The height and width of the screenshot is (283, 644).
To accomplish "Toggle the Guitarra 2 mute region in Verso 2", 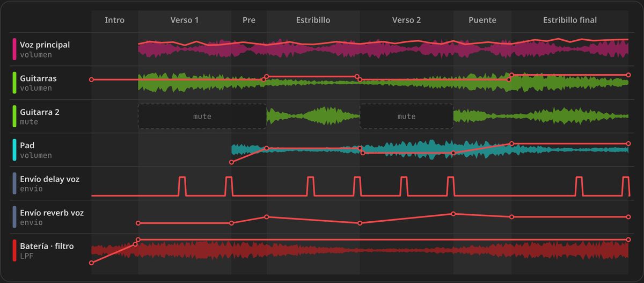I will point(406,116).
